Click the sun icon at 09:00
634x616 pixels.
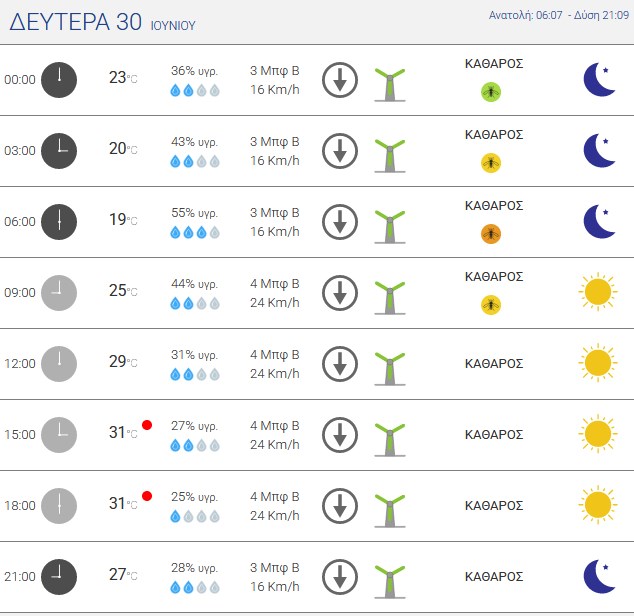point(598,292)
